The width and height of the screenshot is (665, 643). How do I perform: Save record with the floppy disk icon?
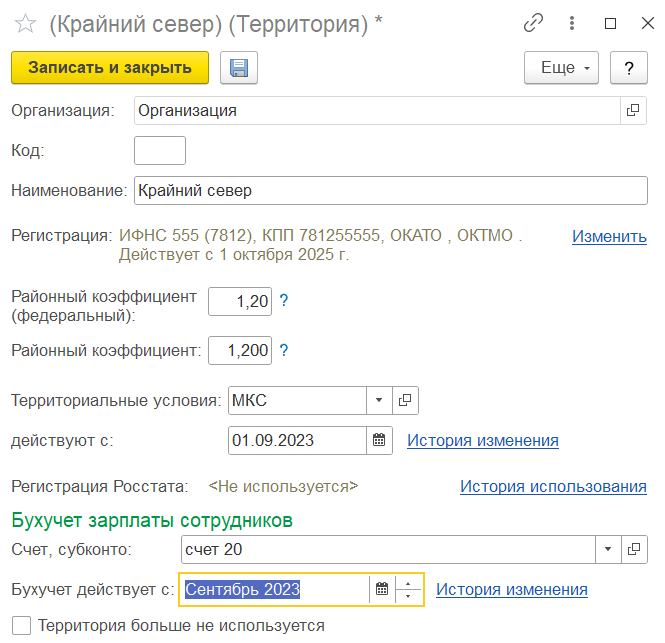tap(239, 67)
